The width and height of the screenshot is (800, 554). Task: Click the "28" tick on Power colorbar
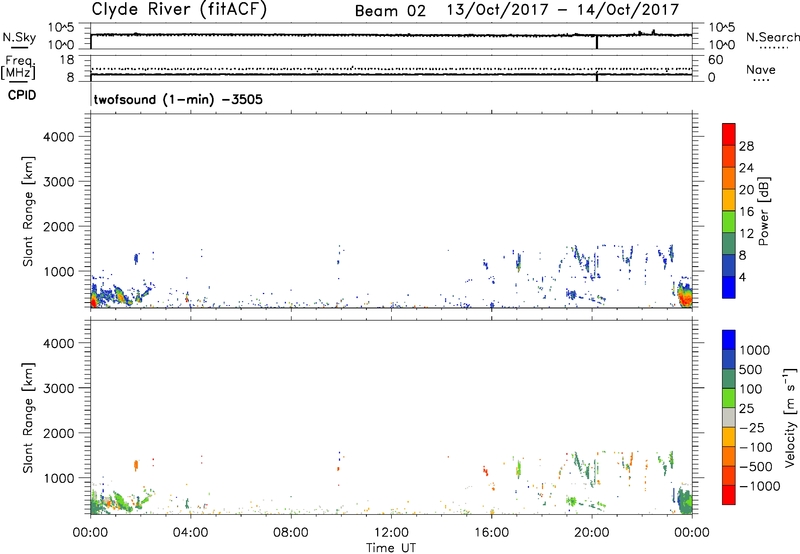point(746,146)
